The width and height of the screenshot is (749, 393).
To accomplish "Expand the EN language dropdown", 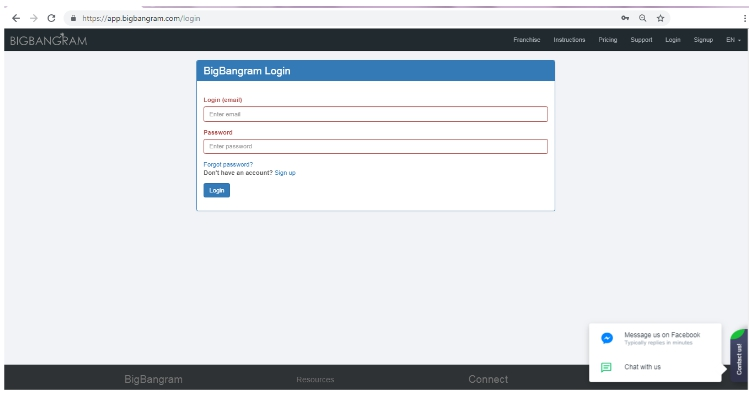I will [733, 40].
